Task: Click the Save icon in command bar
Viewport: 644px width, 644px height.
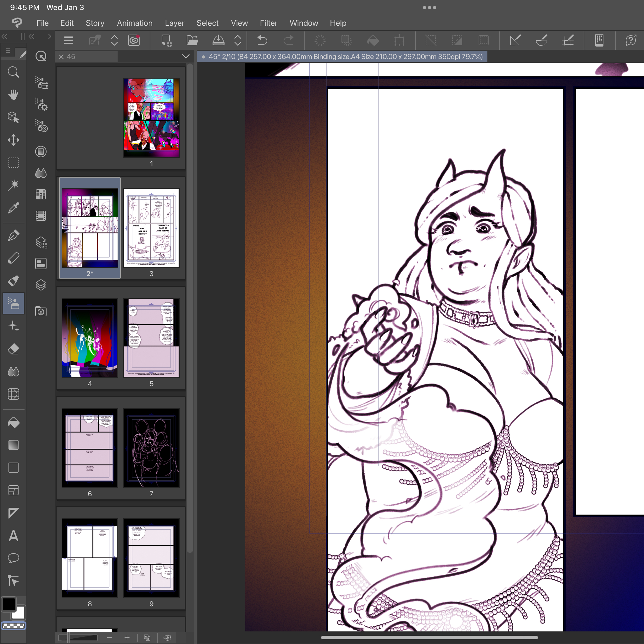Action: (218, 40)
